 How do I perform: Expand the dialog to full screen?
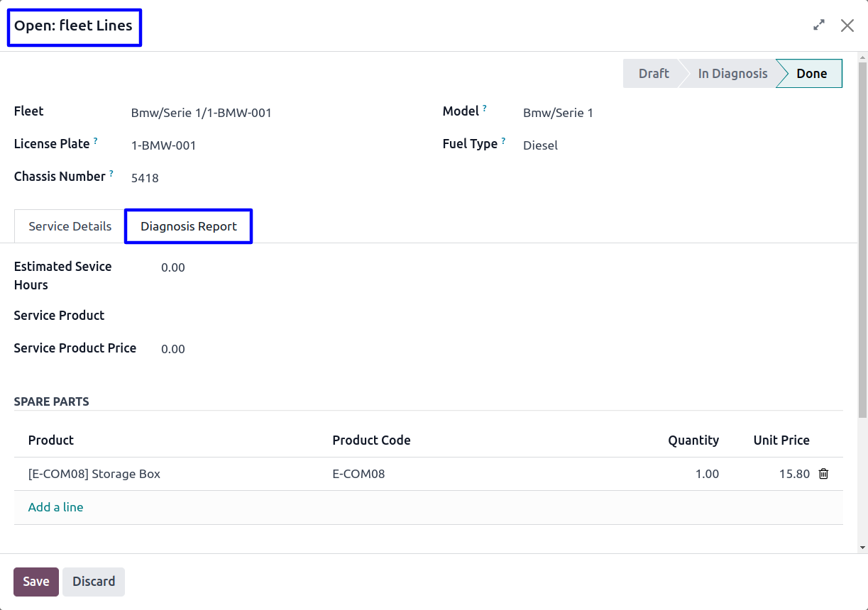point(819,26)
